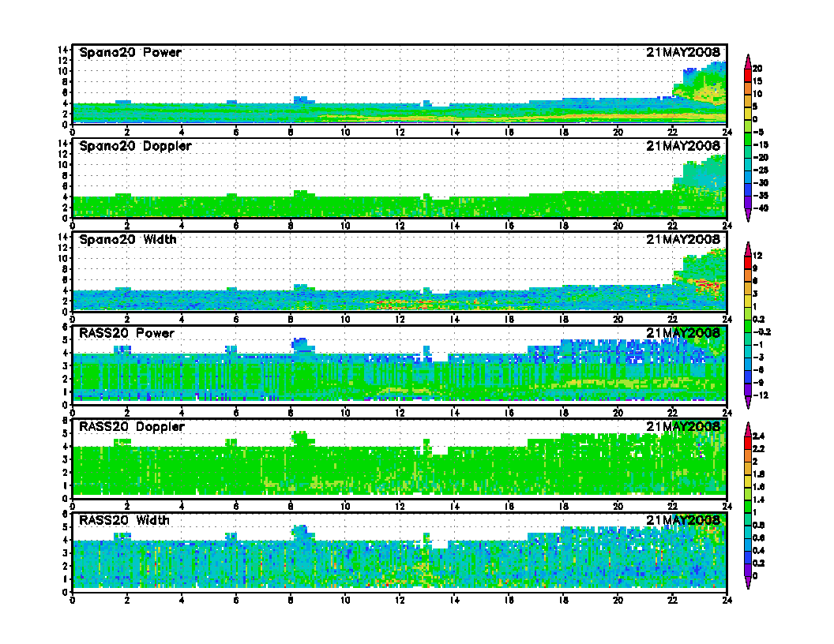Screen dimensions: 834x644
Task: Click y-axis tick '14' of Spano20 Power panel
Action: click(62, 50)
